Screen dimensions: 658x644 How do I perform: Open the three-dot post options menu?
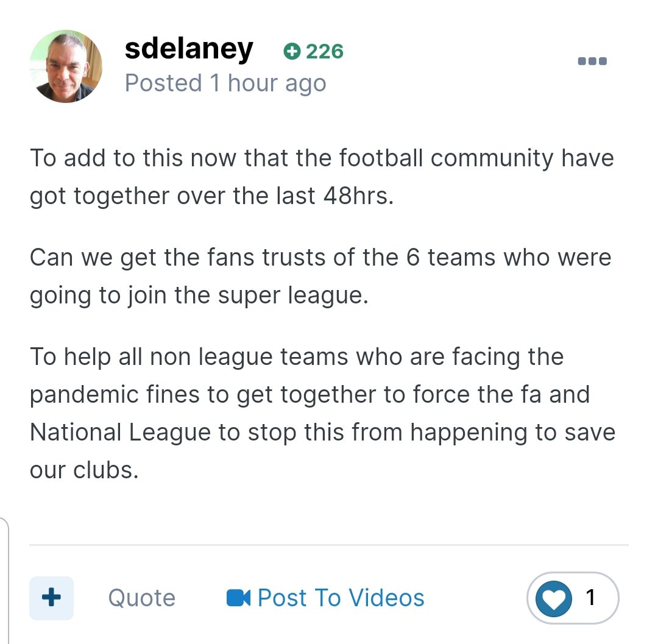tap(592, 62)
